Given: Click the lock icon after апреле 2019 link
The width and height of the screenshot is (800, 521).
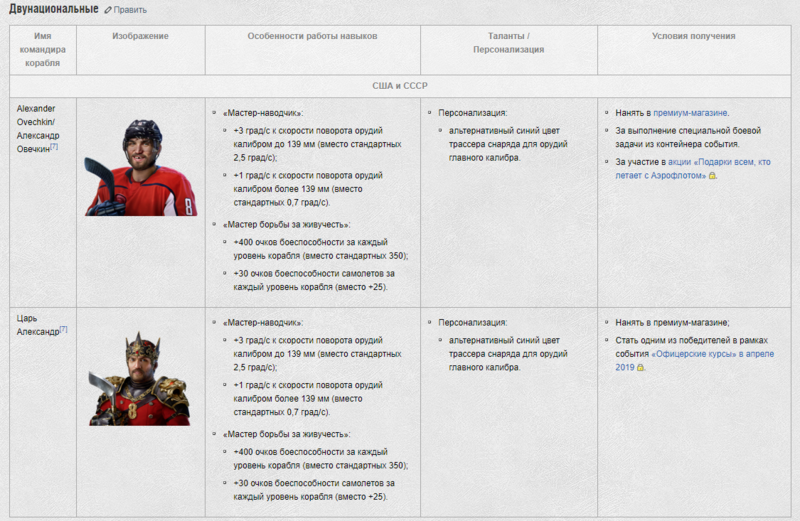Looking at the screenshot, I should pos(640,367).
